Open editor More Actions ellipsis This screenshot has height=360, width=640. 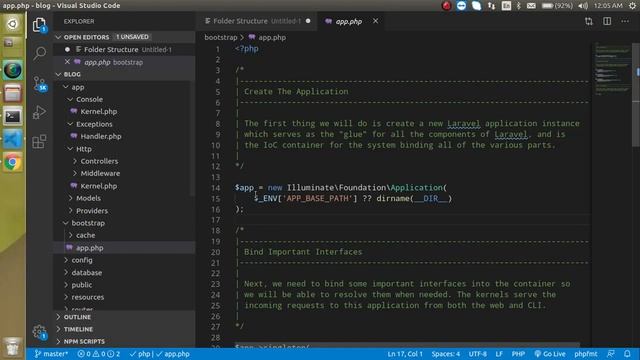[x=625, y=21]
